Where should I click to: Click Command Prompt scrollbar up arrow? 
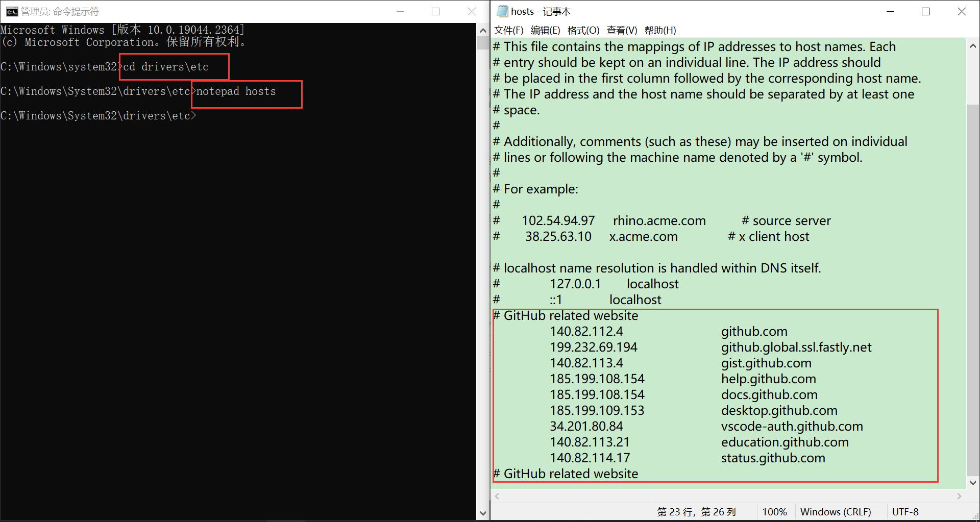click(x=483, y=30)
